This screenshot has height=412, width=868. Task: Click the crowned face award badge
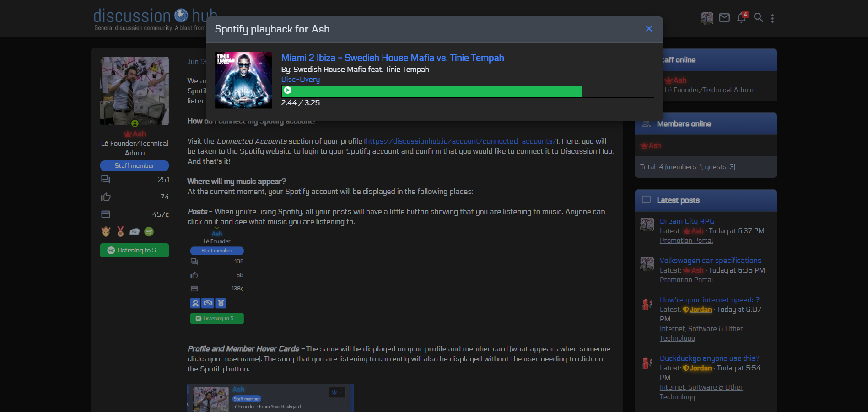click(x=106, y=232)
